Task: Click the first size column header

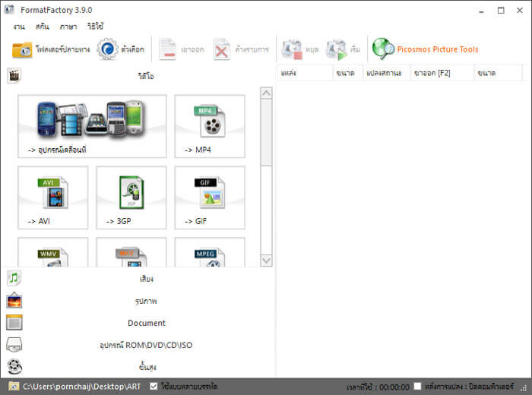Action: [x=348, y=73]
